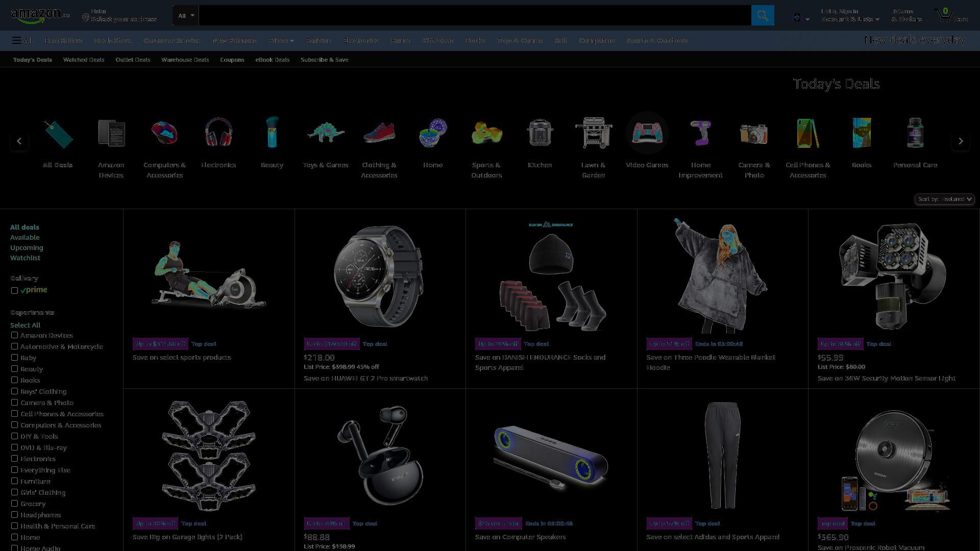Select the Camera & Photo icon
This screenshot has height=551, width=980.
tap(754, 134)
